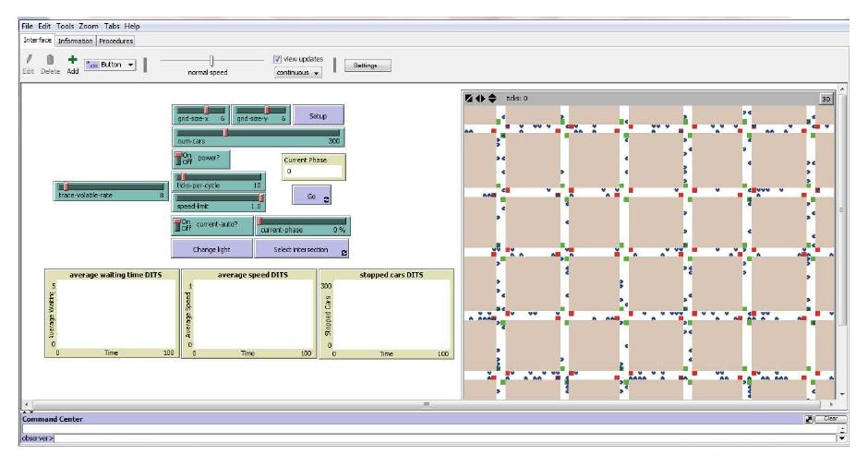The width and height of the screenshot is (868, 466).
Task: Click the horizontal scrollbar below the interface
Action: coord(427,404)
